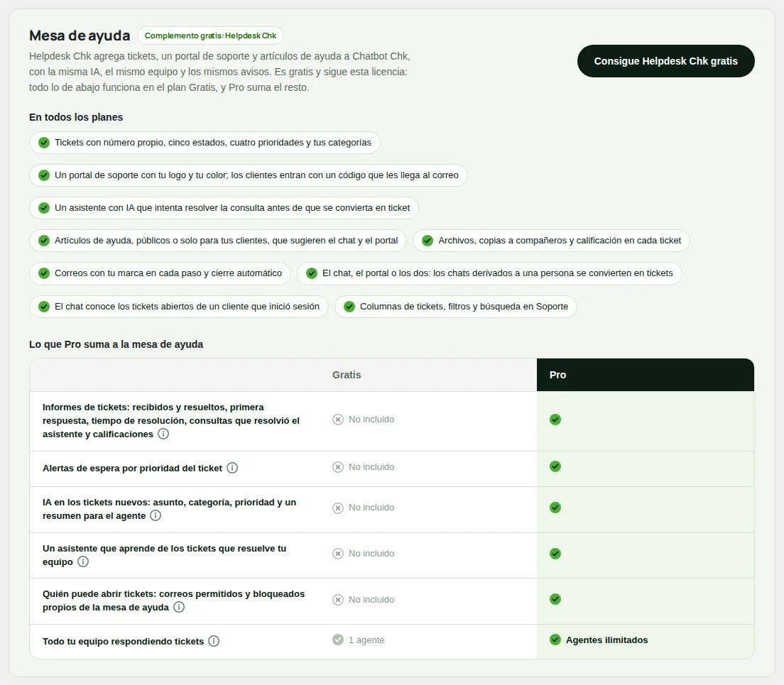This screenshot has width=784, height=685.
Task: Click the portal de soporte con tu logo chip
Action: 248,175
